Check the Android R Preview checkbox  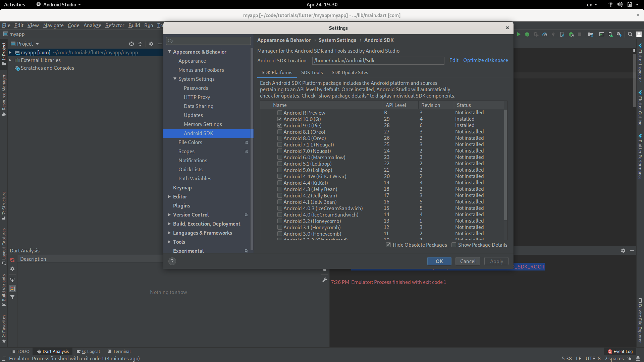point(280,113)
